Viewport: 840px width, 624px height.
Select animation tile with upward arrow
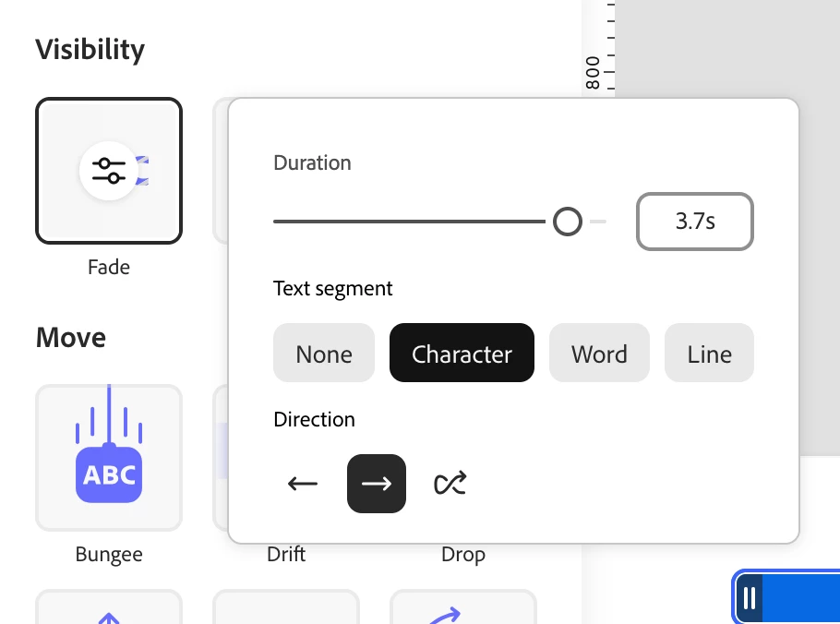pos(109,609)
